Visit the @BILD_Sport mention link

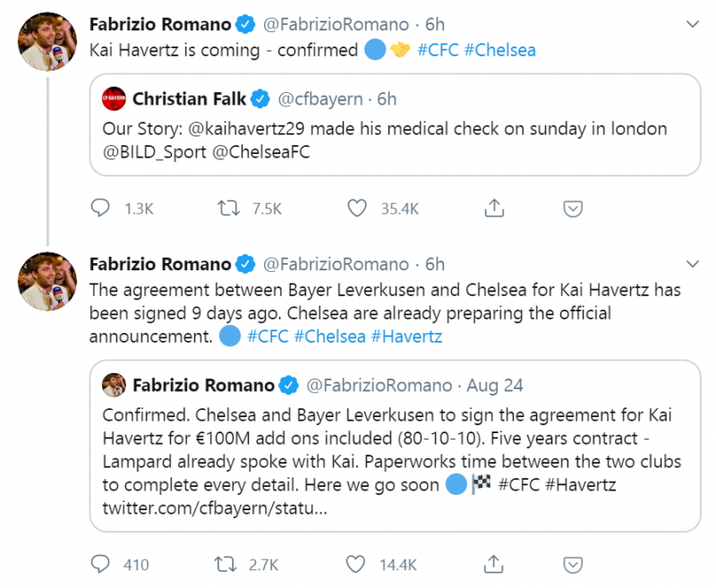pyautogui.click(x=152, y=151)
